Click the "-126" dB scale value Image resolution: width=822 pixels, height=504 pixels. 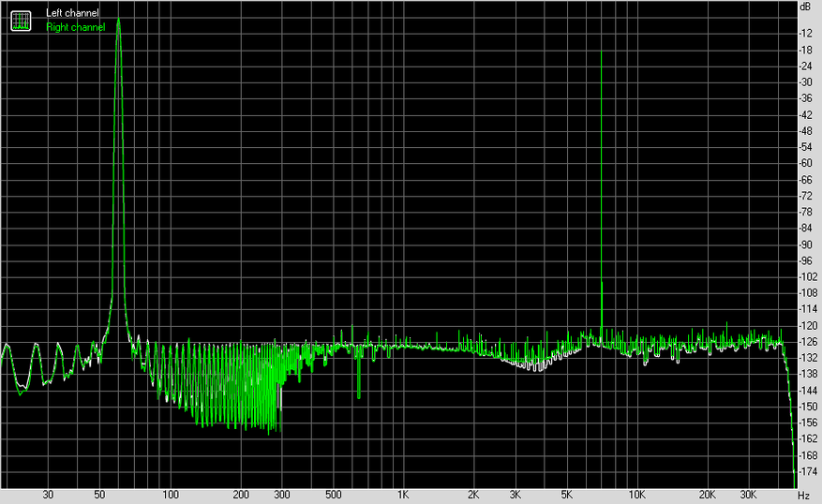pyautogui.click(x=807, y=342)
